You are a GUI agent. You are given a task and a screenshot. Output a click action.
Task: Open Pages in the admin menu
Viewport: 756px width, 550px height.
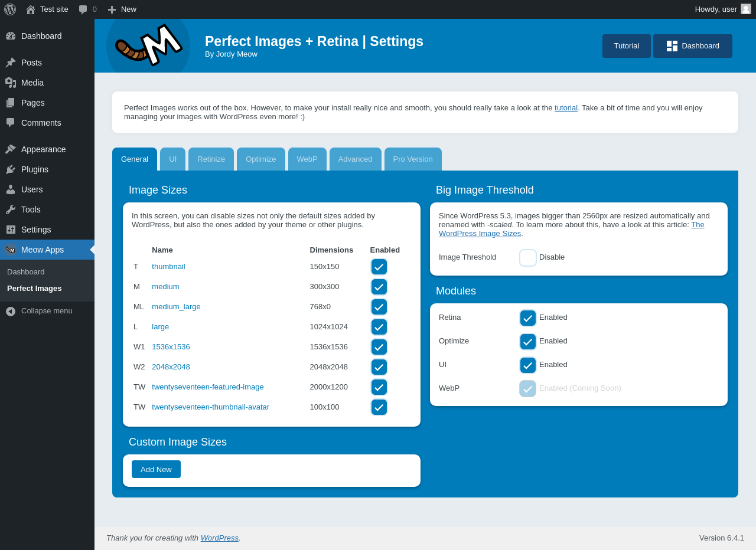pos(47,103)
